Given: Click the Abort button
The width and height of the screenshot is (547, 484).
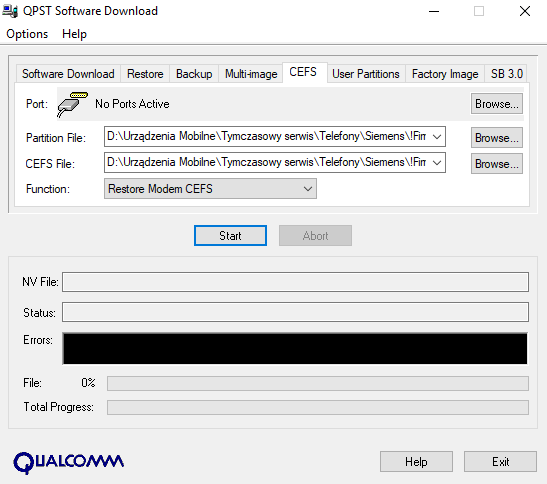Looking at the screenshot, I should point(315,236).
